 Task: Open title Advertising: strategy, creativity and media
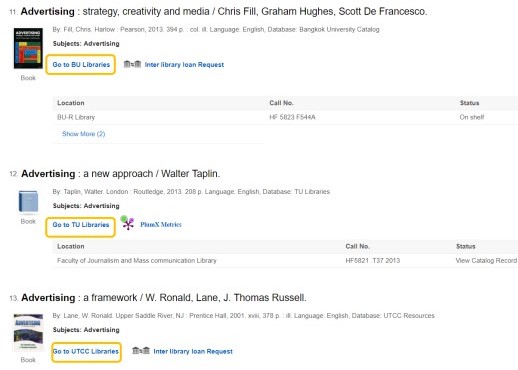tap(224, 11)
